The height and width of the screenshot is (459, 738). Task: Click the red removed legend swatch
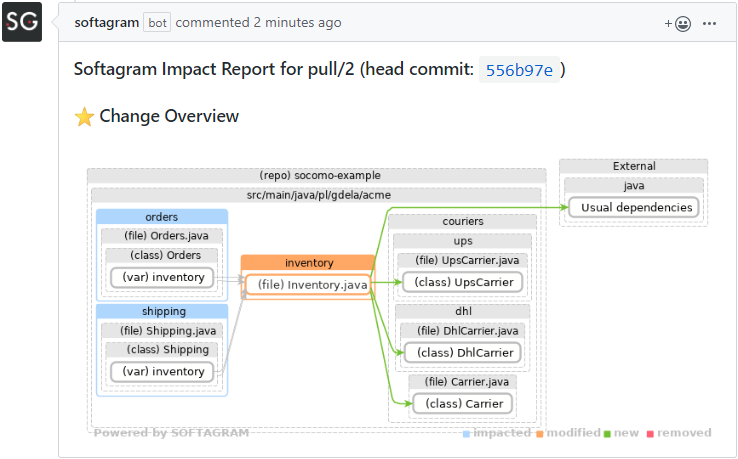point(650,434)
